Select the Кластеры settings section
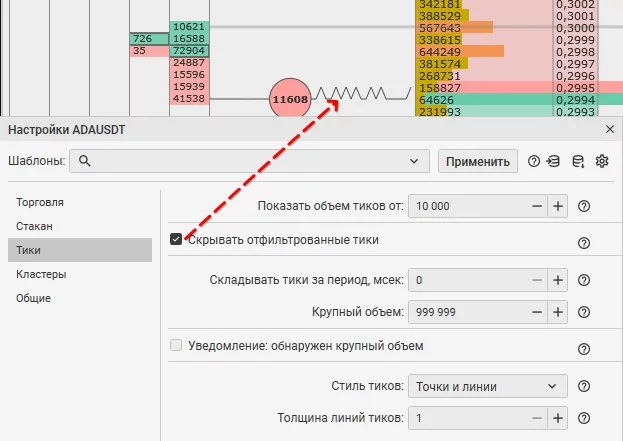Image resolution: width=623 pixels, height=441 pixels. pos(79,274)
